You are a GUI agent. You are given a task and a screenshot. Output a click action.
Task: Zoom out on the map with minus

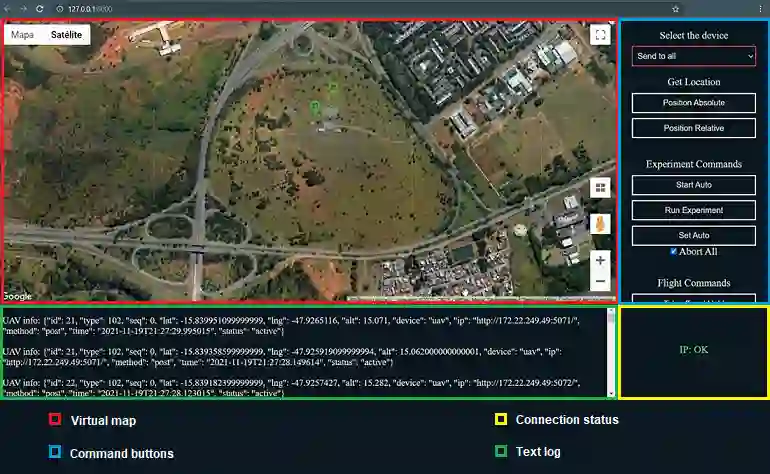[x=600, y=281]
